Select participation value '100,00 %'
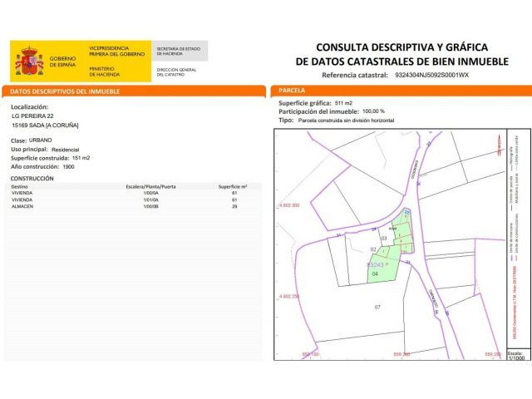The width and height of the screenshot is (532, 399). 373,111
